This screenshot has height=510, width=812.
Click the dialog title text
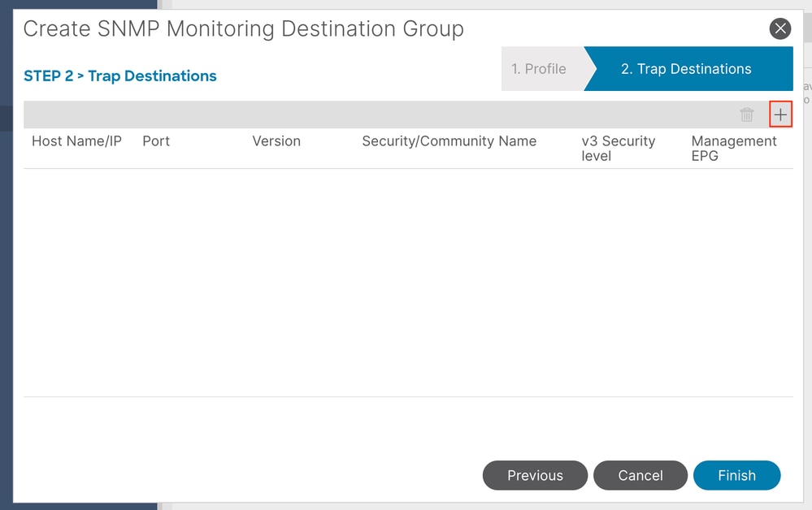243,29
